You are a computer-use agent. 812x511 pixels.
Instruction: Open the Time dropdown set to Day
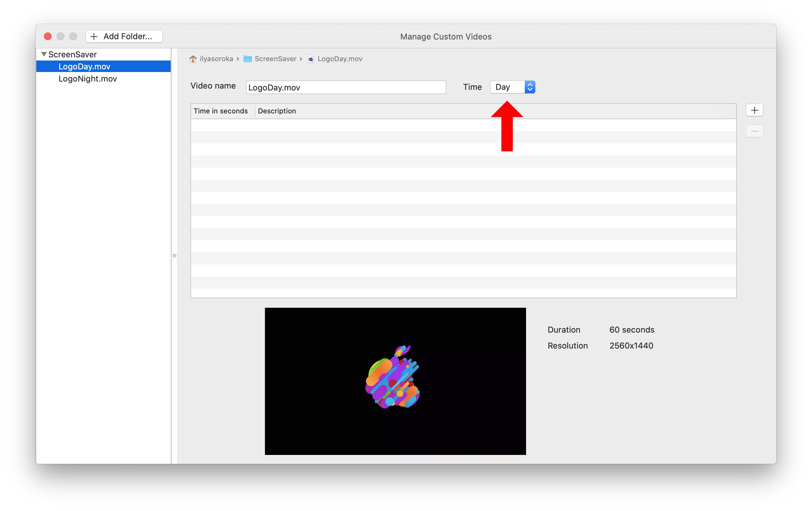(512, 87)
